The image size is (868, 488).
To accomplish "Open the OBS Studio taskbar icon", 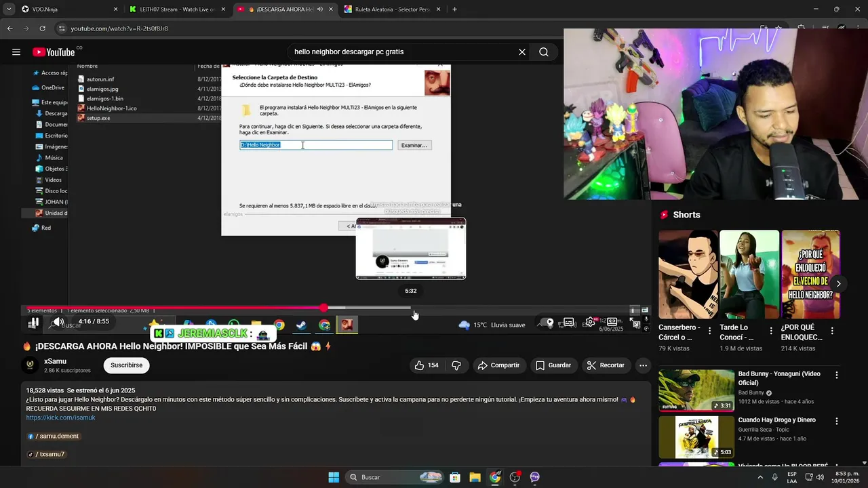I will pyautogui.click(x=515, y=477).
